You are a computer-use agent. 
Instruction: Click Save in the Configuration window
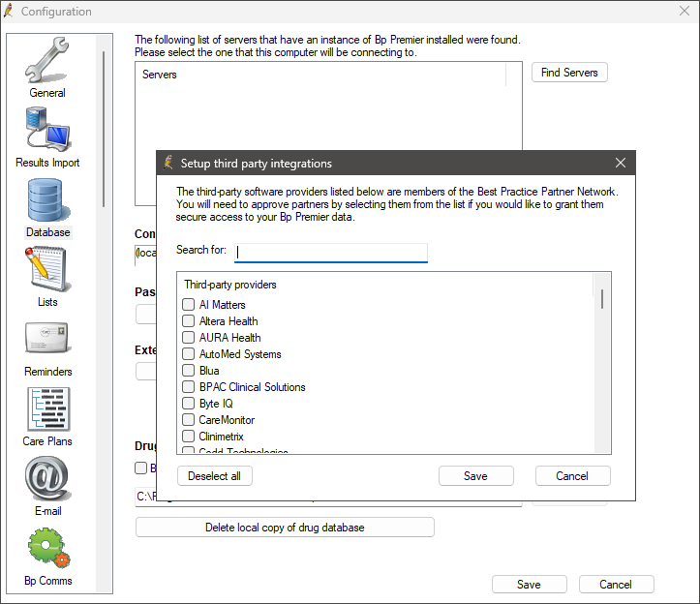click(x=529, y=585)
